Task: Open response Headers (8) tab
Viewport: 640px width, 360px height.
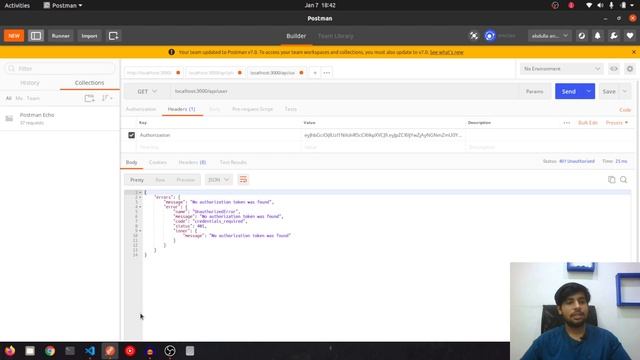Action: [192, 162]
